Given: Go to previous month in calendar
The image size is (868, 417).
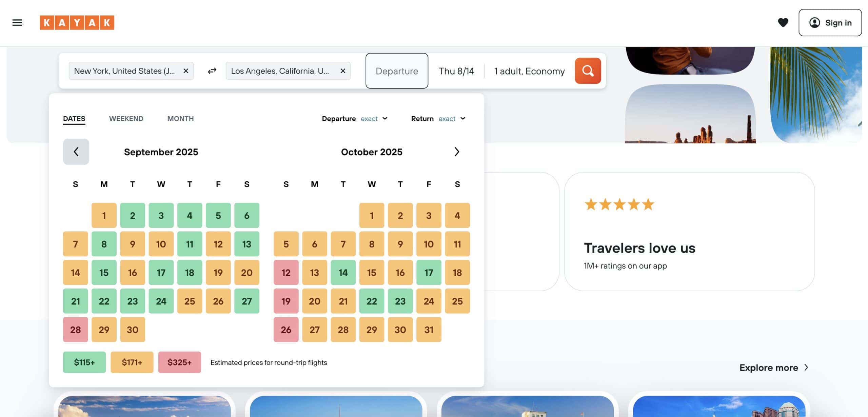Looking at the screenshot, I should [76, 152].
